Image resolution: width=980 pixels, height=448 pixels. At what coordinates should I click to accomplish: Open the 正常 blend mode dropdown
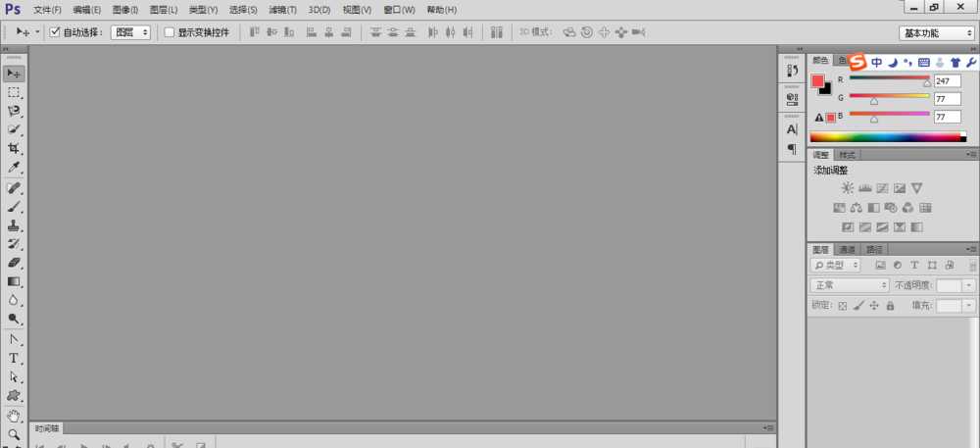pyautogui.click(x=850, y=285)
